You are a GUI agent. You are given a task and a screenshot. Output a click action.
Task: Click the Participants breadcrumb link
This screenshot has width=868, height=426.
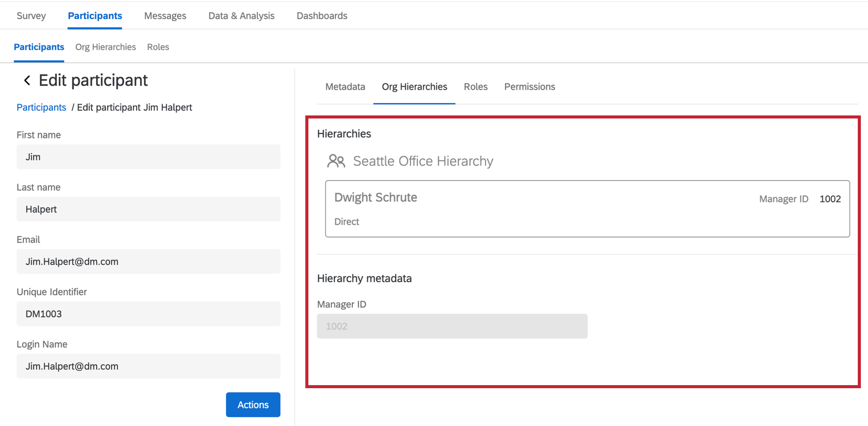(41, 107)
